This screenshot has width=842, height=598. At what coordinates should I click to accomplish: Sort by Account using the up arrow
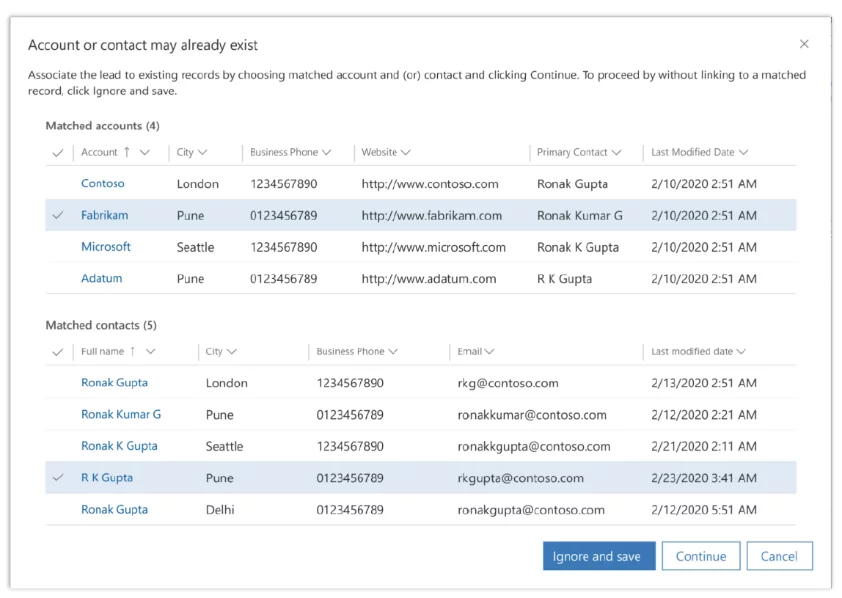click(127, 152)
